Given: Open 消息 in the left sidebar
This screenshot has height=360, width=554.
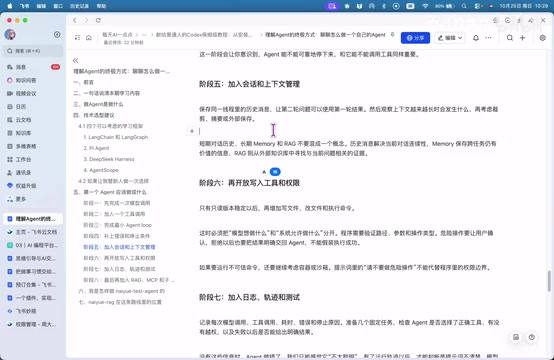Looking at the screenshot, I should 33,67.
